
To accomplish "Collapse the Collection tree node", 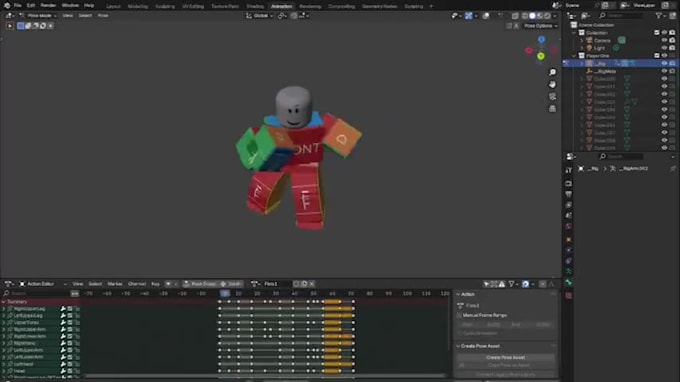I will click(574, 33).
